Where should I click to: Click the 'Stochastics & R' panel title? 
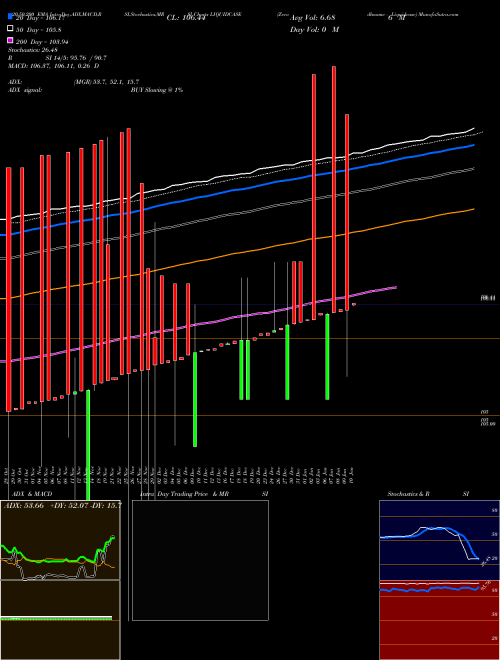point(408,494)
